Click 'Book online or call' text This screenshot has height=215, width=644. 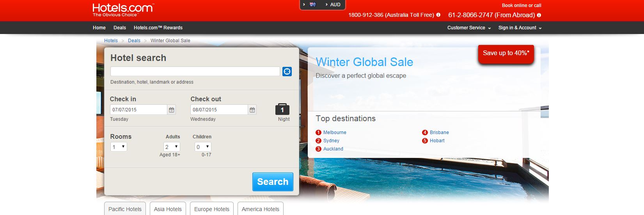pyautogui.click(x=522, y=5)
